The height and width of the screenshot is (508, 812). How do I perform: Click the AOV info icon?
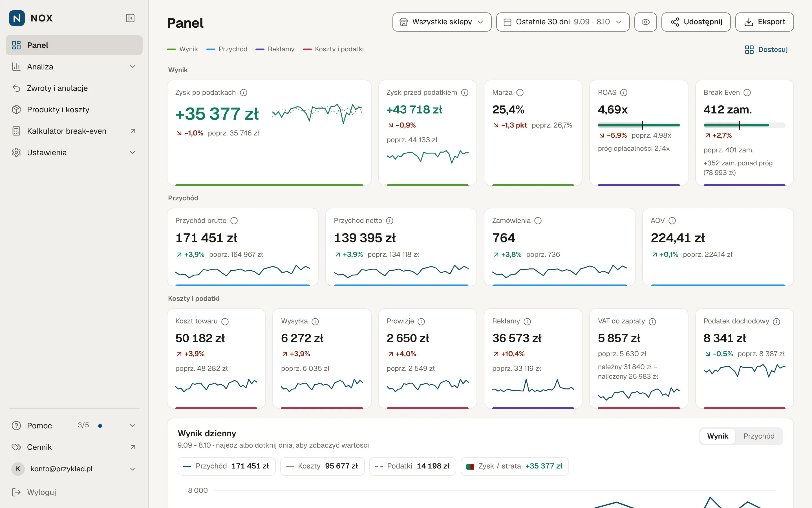[x=672, y=221]
